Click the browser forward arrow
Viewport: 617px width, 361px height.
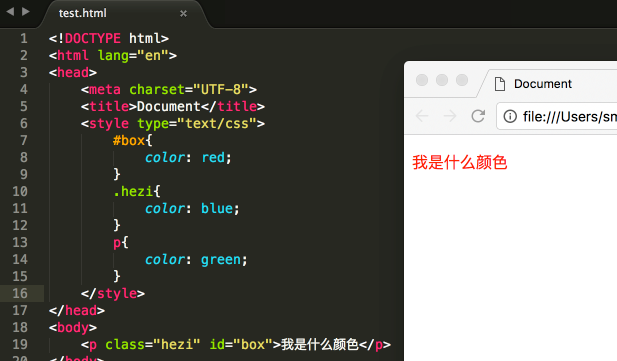tap(450, 116)
